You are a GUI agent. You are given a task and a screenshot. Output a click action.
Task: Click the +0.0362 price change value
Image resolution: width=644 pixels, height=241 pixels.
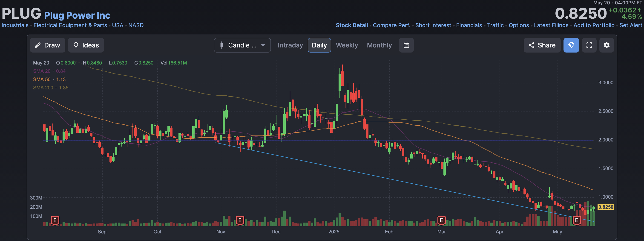(x=623, y=10)
